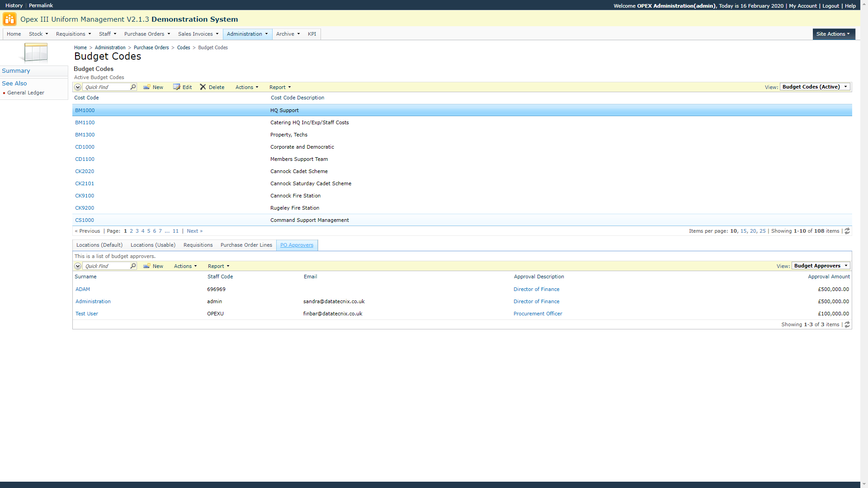The height and width of the screenshot is (488, 868).
Task: Expand the Budget Codes quick find options
Action: pyautogui.click(x=78, y=87)
